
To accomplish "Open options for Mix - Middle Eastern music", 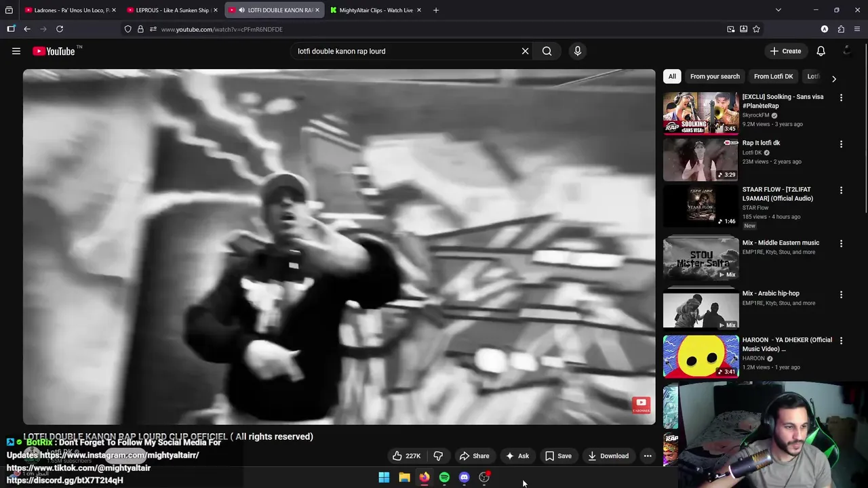I will coord(841,243).
